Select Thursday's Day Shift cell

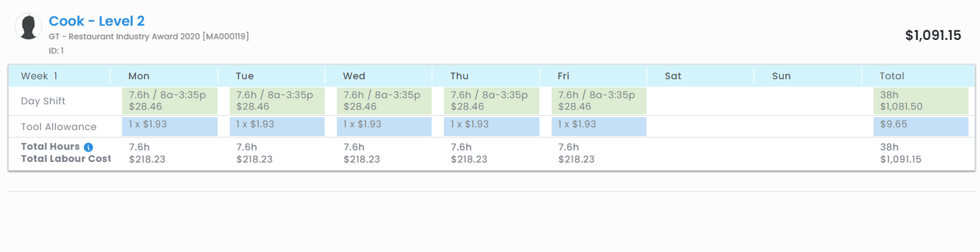pos(492,101)
